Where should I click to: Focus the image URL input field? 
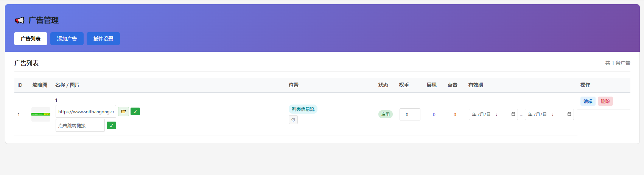86,111
